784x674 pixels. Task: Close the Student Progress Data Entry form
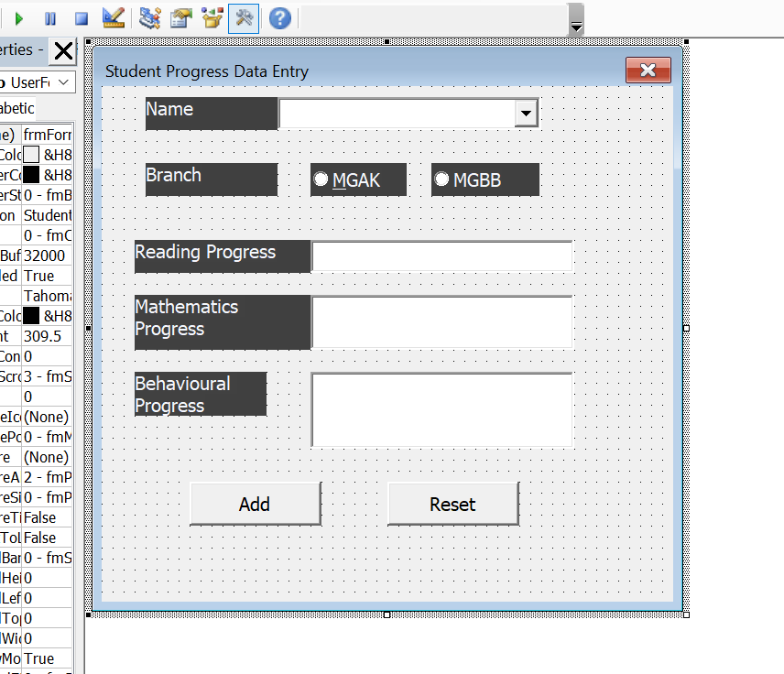[648, 70]
